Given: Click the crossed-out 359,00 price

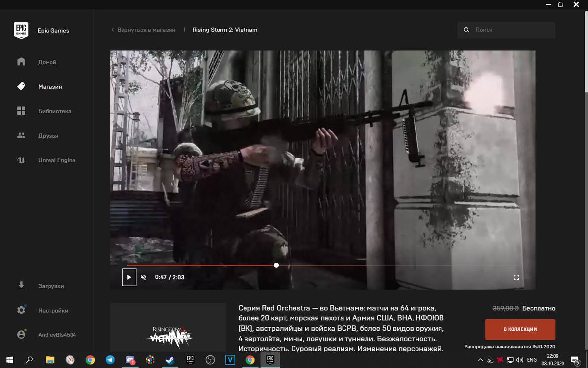Looking at the screenshot, I should [x=505, y=308].
